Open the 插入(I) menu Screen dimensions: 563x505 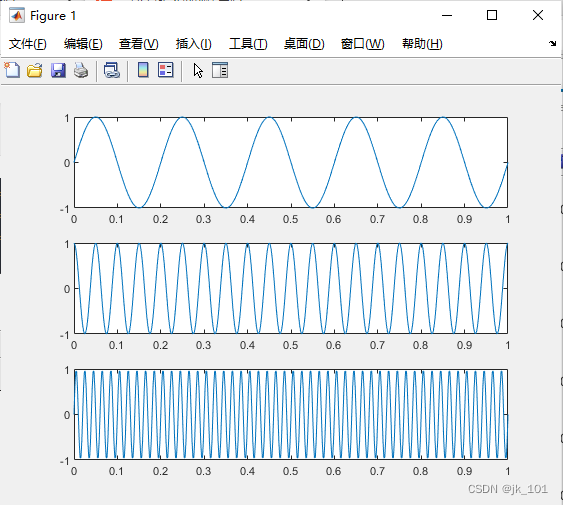point(194,44)
